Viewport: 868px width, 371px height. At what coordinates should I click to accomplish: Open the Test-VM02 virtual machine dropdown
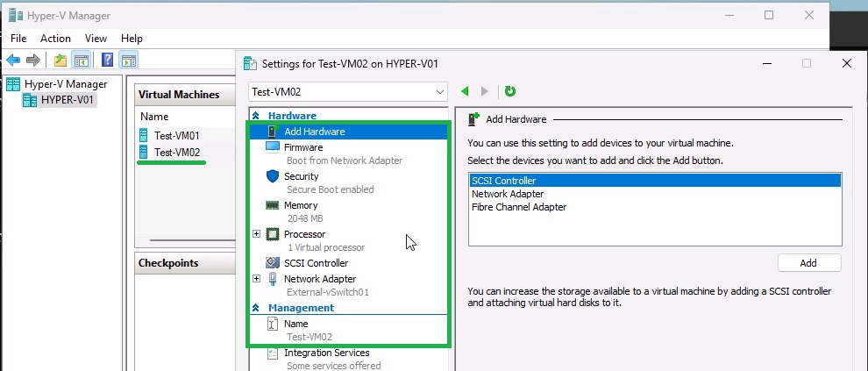348,92
